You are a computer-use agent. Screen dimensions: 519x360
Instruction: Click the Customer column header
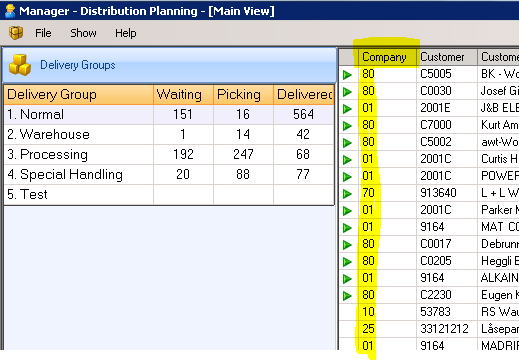click(447, 57)
